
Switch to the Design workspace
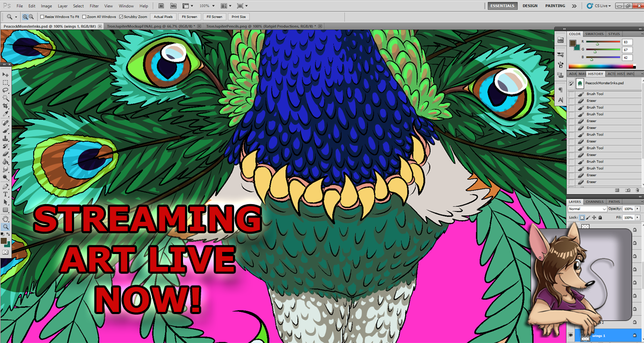529,6
